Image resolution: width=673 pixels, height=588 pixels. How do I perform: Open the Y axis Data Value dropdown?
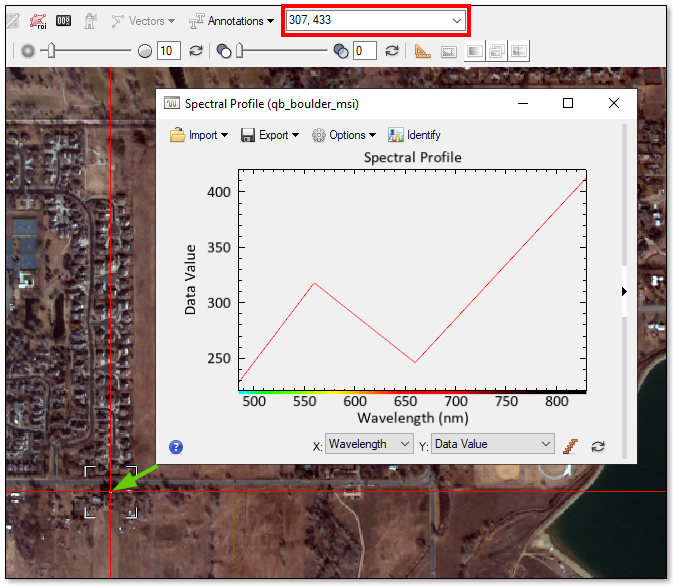click(492, 444)
